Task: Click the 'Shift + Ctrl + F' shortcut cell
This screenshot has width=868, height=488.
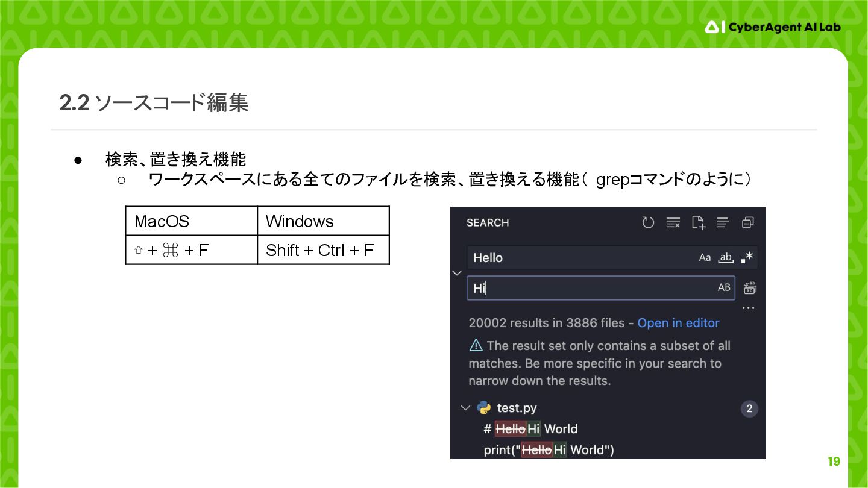Action: point(323,250)
